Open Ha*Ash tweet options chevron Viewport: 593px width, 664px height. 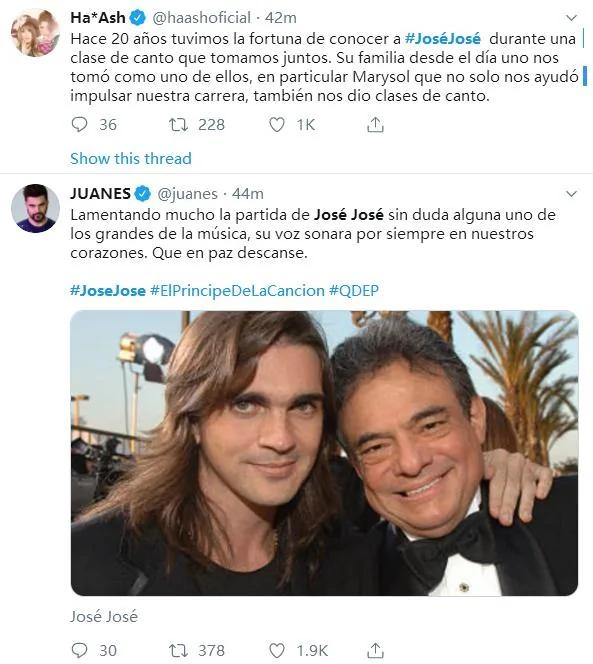click(571, 18)
